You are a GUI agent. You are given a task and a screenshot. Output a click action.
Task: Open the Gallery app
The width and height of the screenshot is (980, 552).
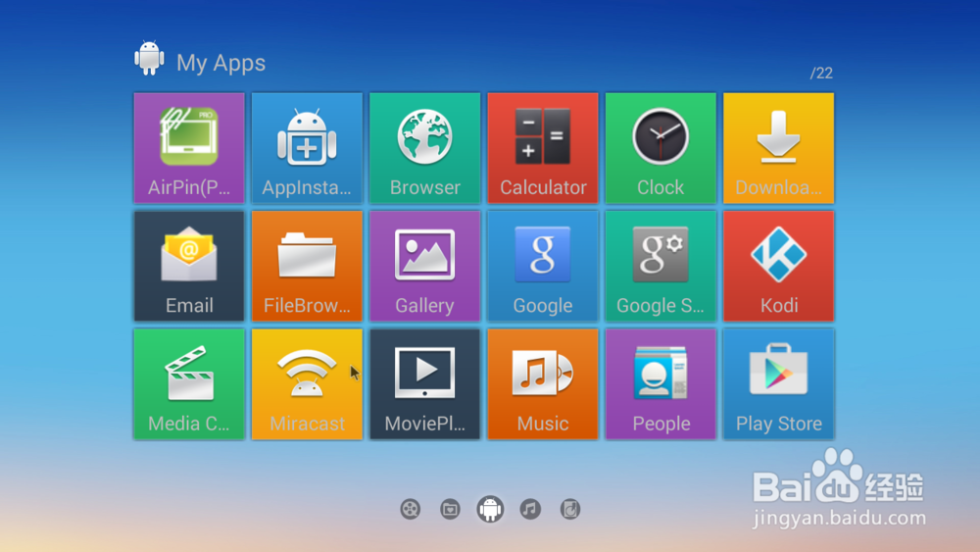[x=425, y=267]
